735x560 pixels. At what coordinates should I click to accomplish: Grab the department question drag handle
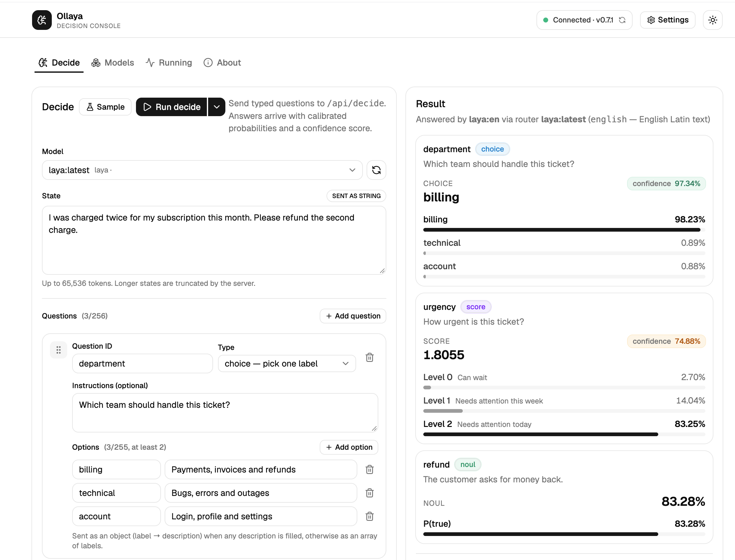point(58,350)
